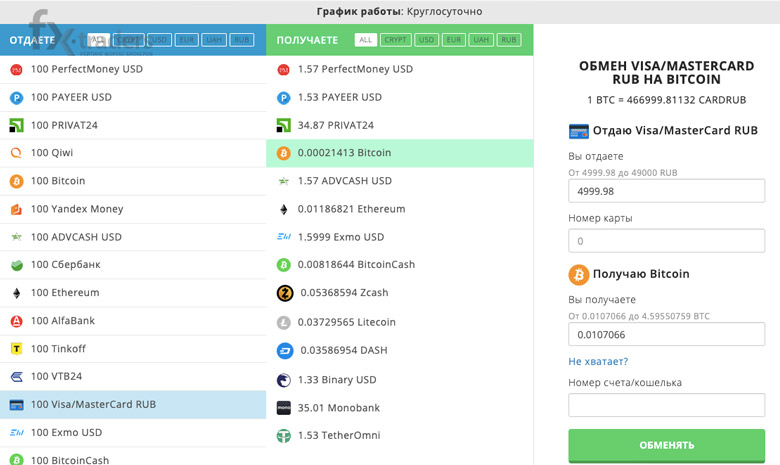The height and width of the screenshot is (465, 780).
Task: Select 0.00818644 BitcoinCash row text
Action: (x=356, y=265)
